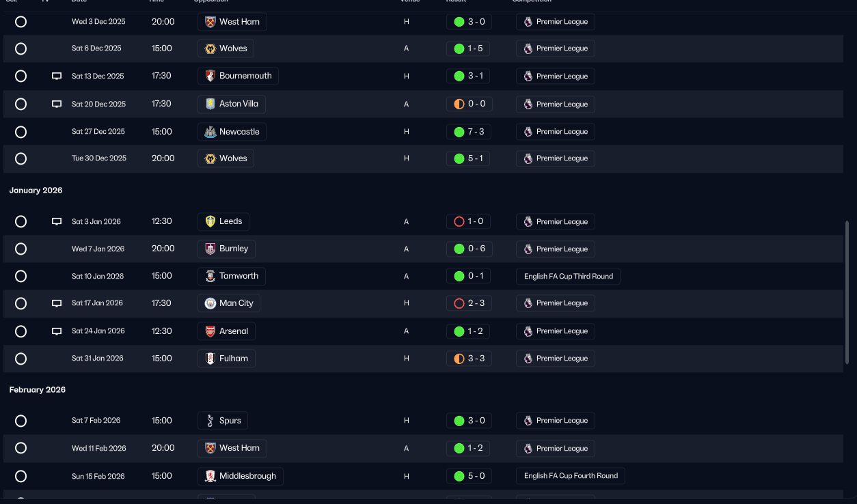Select the Tamworth fixture radio button
This screenshot has width=857, height=504.
pos(21,276)
